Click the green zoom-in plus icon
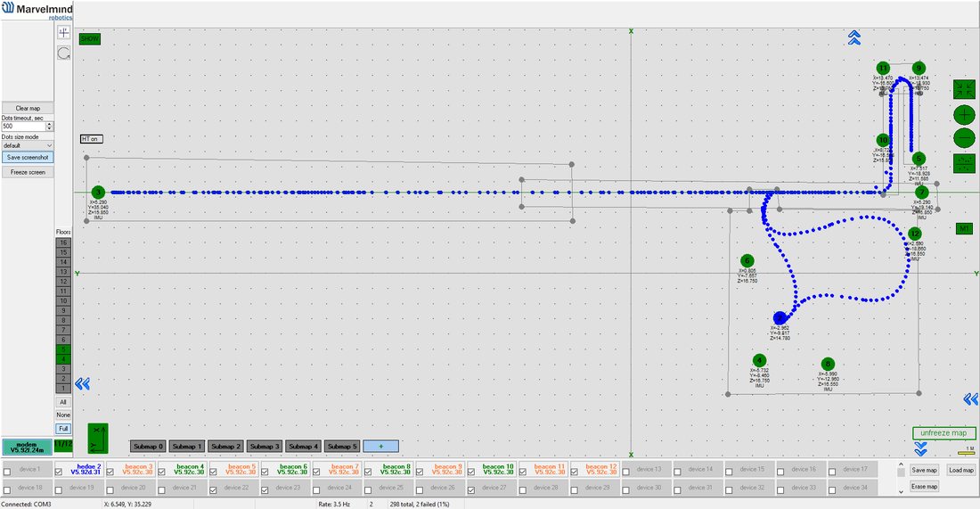Screen dimensions: 980x509 coord(964,114)
